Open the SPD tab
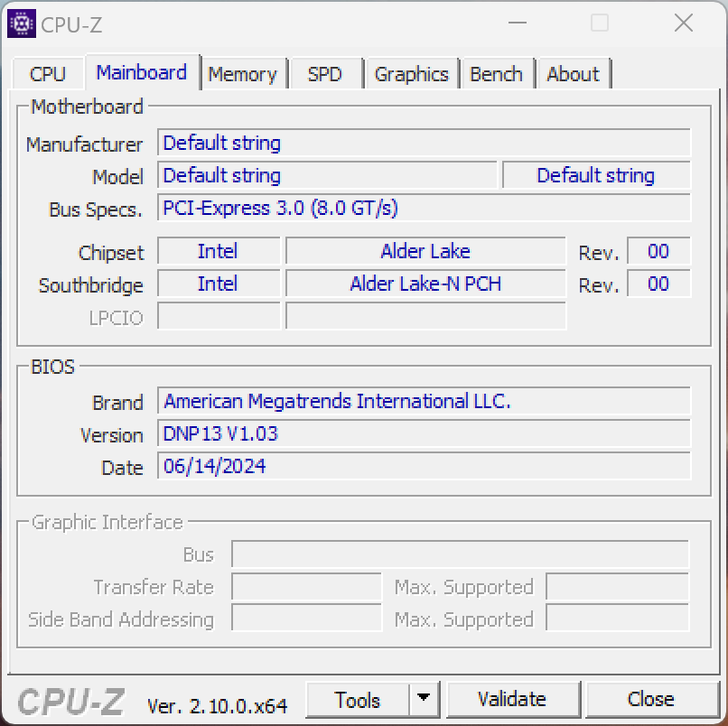 click(325, 74)
